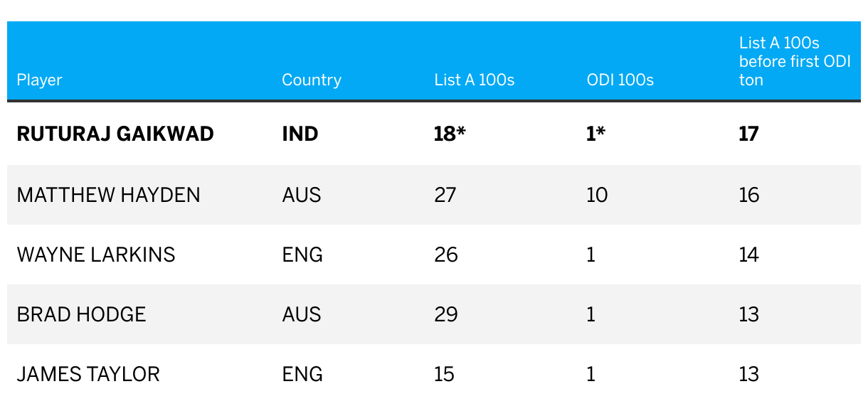The width and height of the screenshot is (868, 411).
Task: Click the Country column header
Action: 312,80
